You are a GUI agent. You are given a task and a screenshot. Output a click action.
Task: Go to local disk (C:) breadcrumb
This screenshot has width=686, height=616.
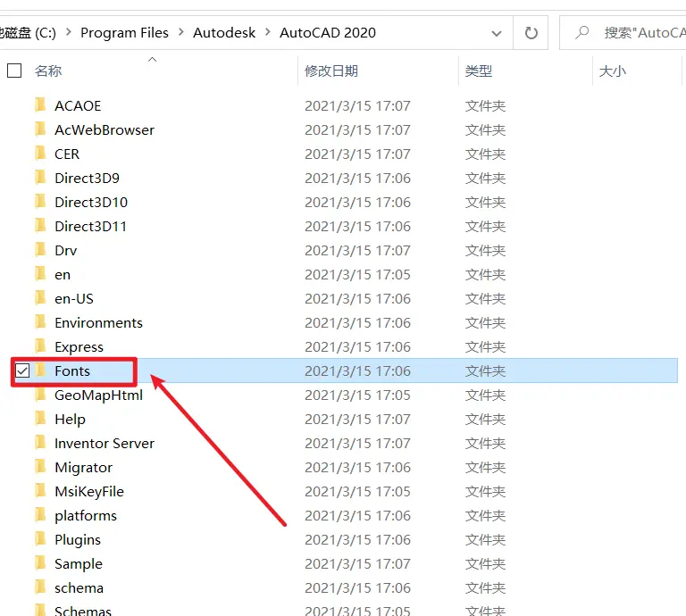tap(28, 33)
